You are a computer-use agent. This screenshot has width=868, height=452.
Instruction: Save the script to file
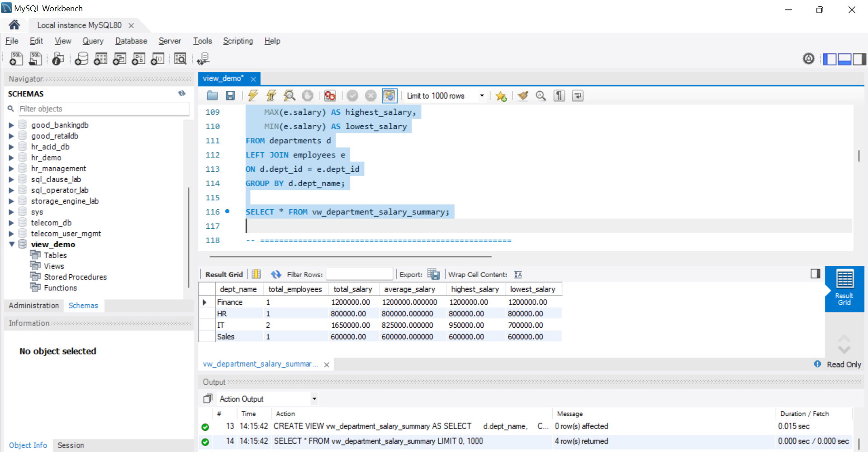[230, 96]
